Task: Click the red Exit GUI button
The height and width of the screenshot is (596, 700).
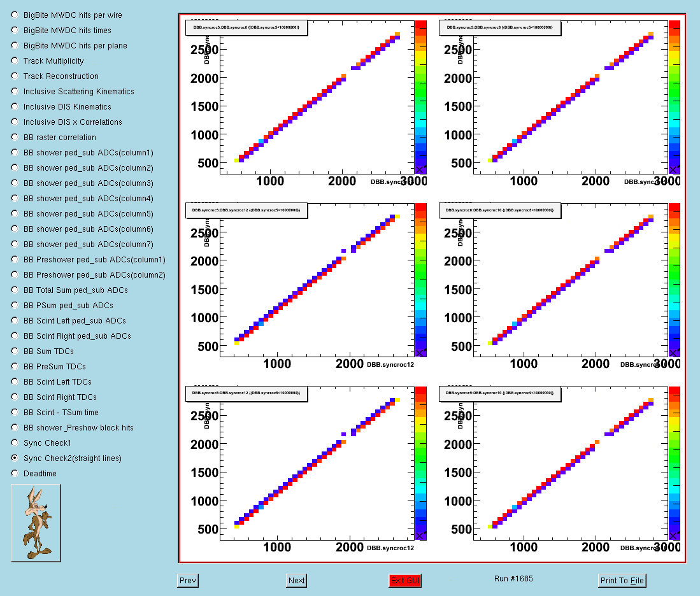Action: [405, 580]
